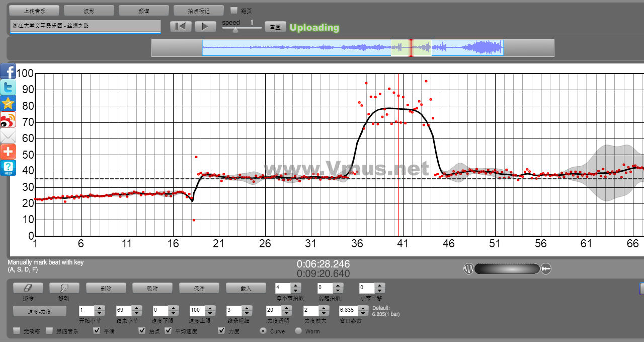
Task: Select the eraser (擦除) tool
Action: (28, 288)
